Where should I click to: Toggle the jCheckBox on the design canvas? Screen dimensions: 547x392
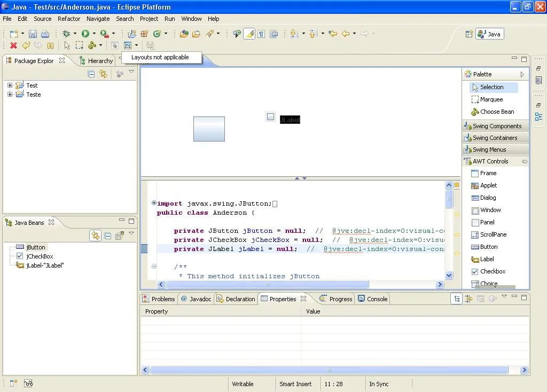point(271,117)
